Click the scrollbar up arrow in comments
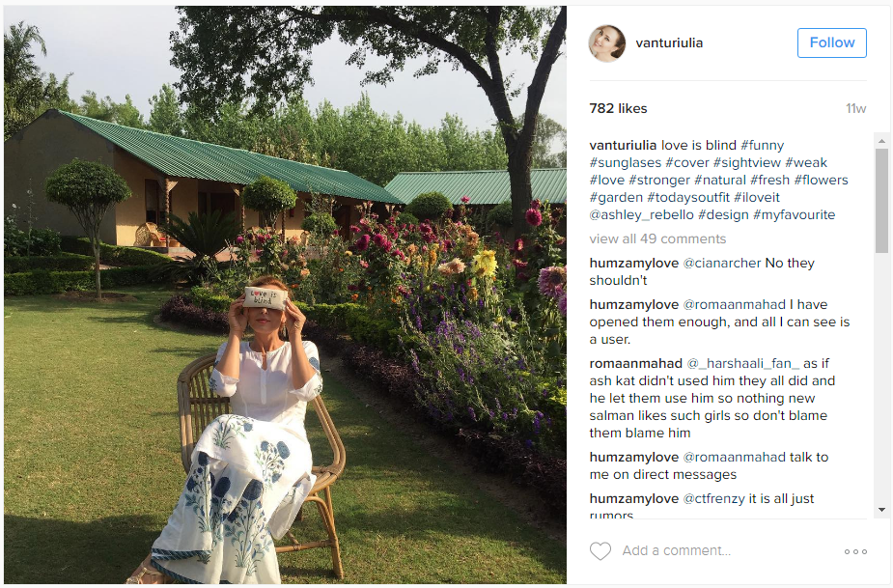The width and height of the screenshot is (893, 588). coord(881,141)
